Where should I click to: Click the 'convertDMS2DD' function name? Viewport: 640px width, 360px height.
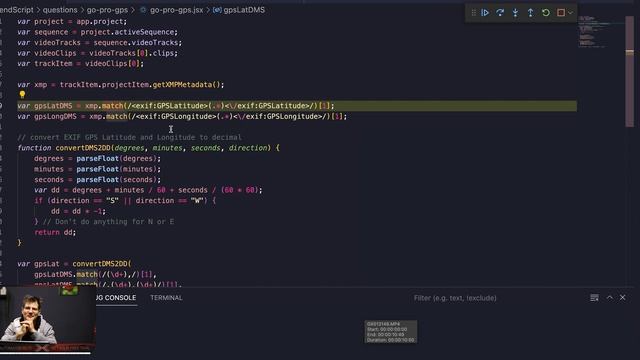pyautogui.click(x=83, y=148)
